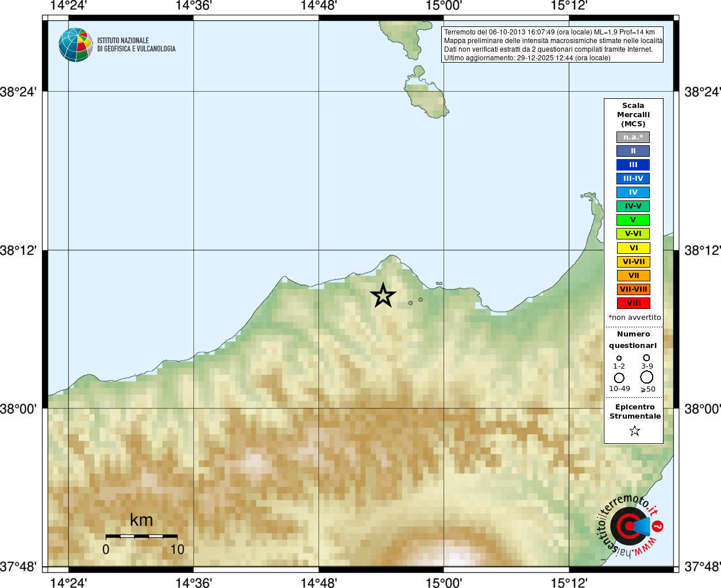Select the green V intensity swatch
721x588 pixels.
tap(633, 220)
